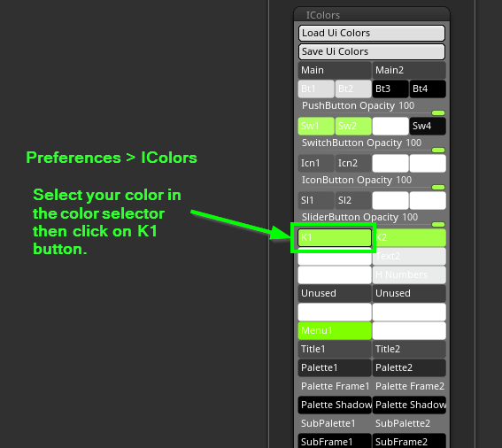502x448 pixels.
Task: Click the Main2 color swatch
Action: pos(409,70)
